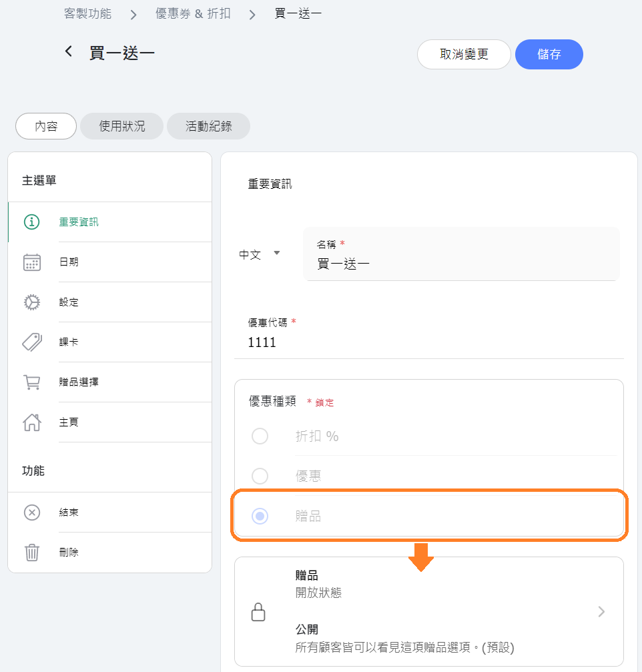Open the shopping cart icon for 贈品選擇
This screenshot has height=672, width=642.
[32, 382]
